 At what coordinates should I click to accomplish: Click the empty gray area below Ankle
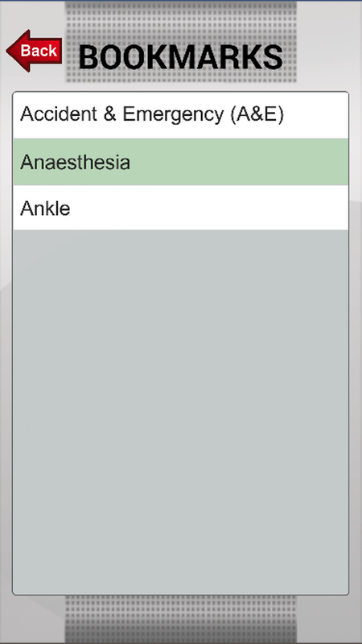pos(180,411)
